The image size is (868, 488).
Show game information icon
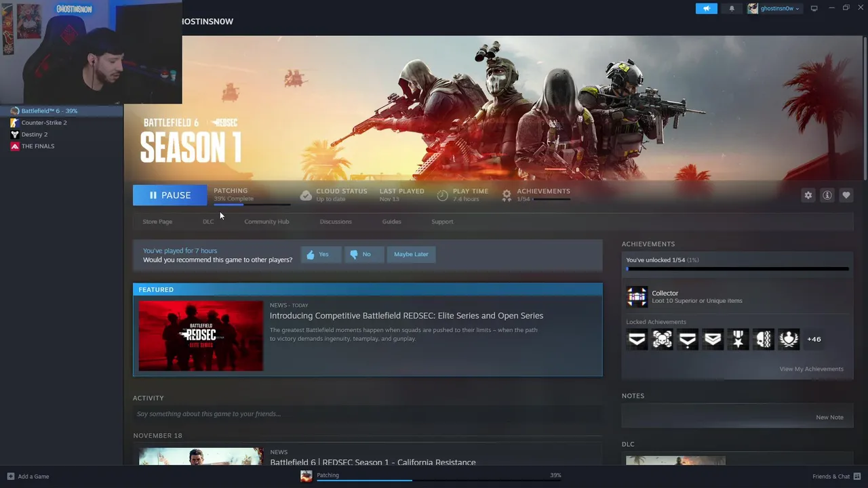pos(827,195)
